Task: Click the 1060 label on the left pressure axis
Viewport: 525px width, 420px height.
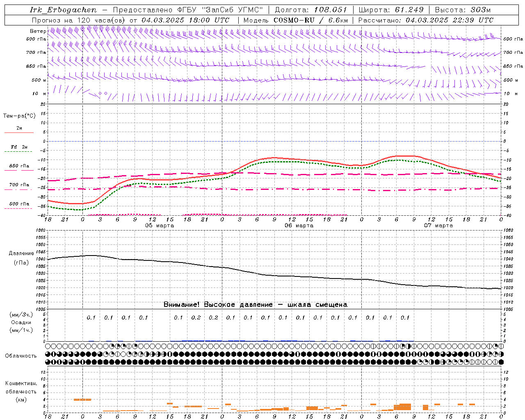Action: pyautogui.click(x=41, y=231)
